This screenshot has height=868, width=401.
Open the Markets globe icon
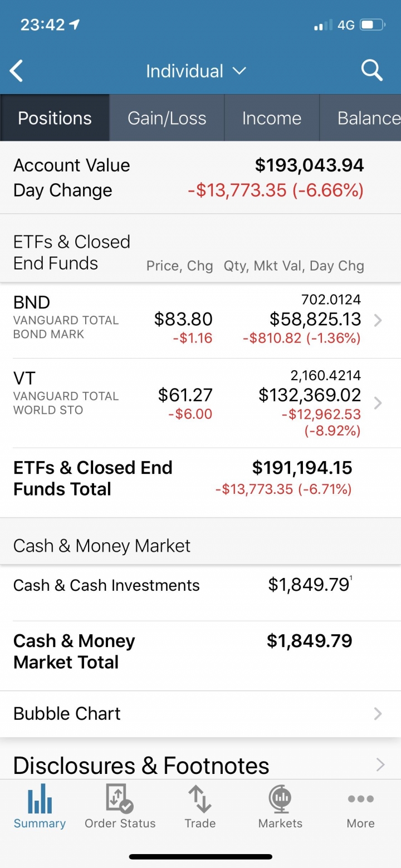280,798
